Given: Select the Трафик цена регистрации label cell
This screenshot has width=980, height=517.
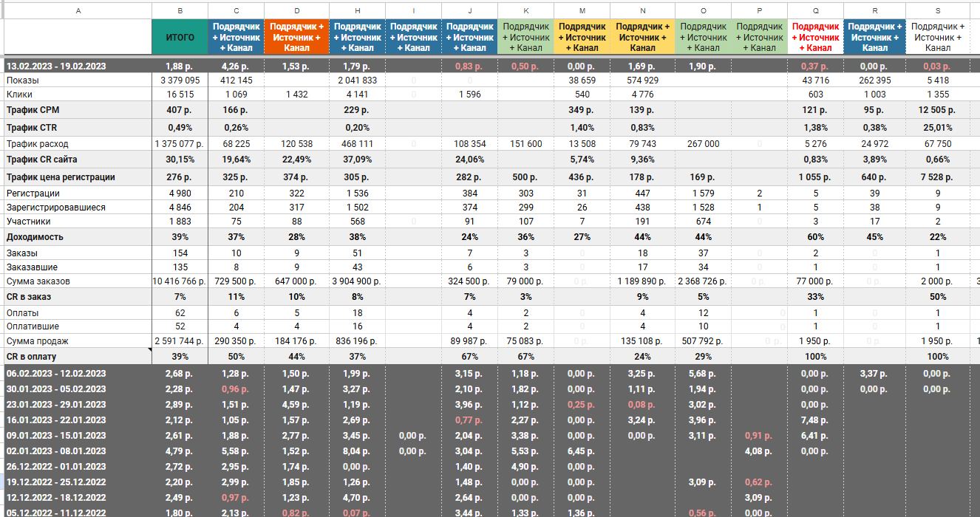Looking at the screenshot, I should click(x=61, y=177).
